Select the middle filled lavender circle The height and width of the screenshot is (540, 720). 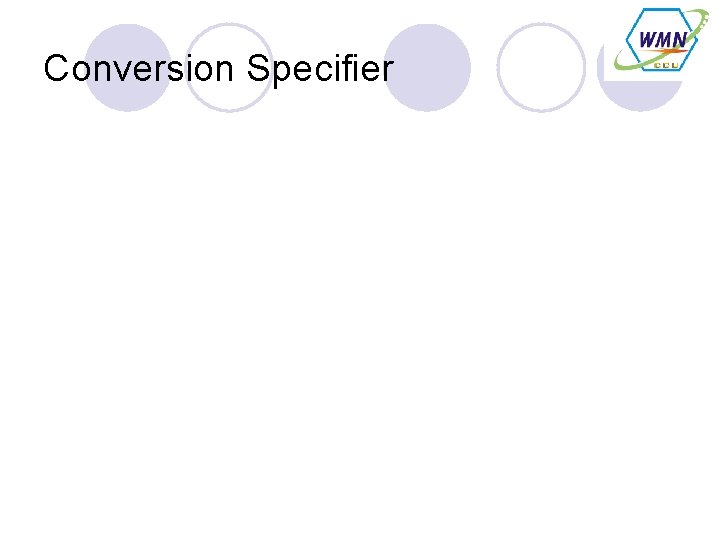[x=427, y=67]
